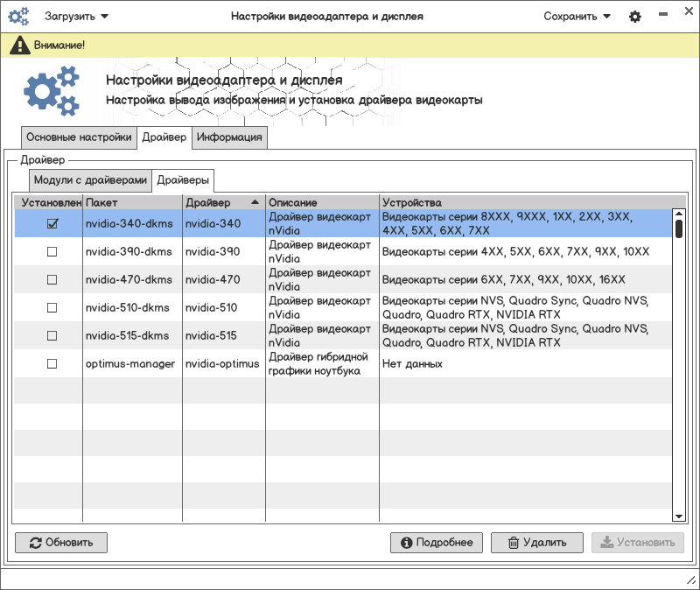Open the Информация tab
700x590 pixels.
click(229, 137)
